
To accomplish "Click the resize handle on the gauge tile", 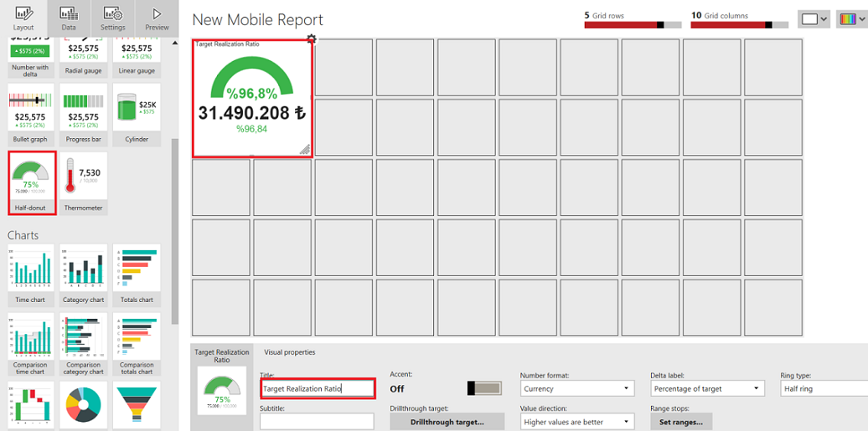I will tap(304, 148).
